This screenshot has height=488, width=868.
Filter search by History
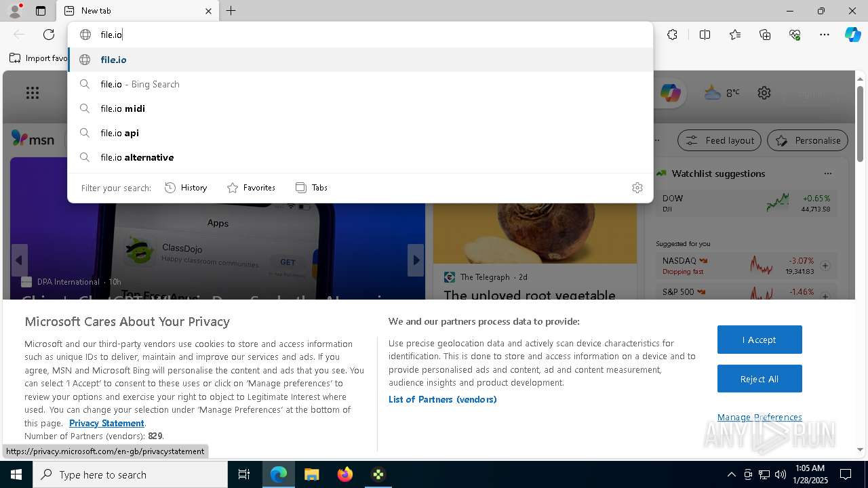(186, 188)
